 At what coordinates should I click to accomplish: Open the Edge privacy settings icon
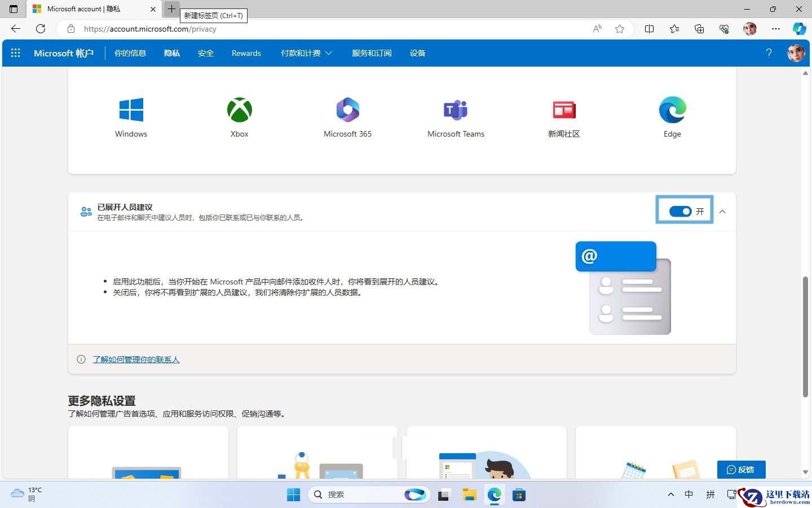672,110
